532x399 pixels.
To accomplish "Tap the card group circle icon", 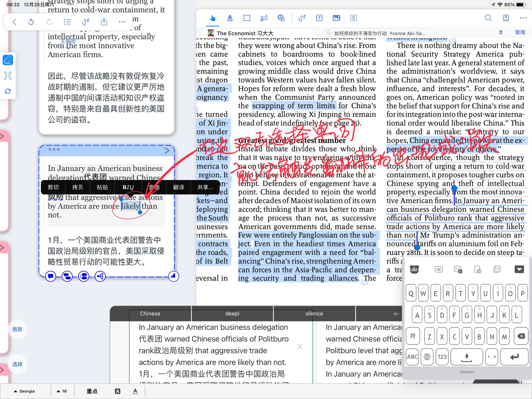I will click(84, 276).
